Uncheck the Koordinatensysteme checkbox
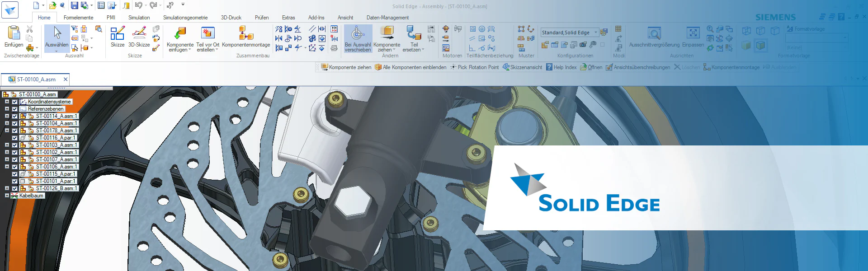 [15, 102]
